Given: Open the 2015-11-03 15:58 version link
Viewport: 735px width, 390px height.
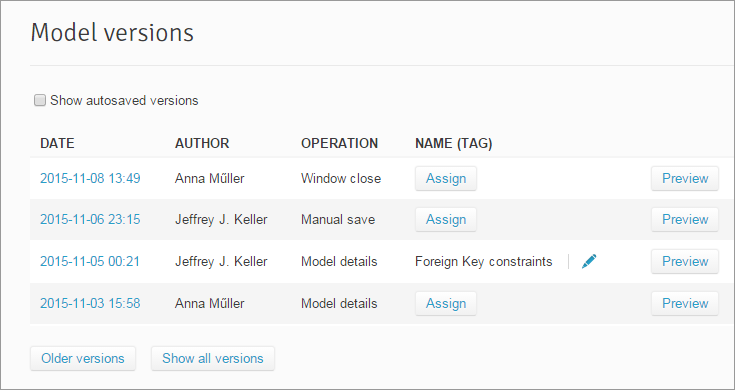Looking at the screenshot, I should (x=90, y=303).
